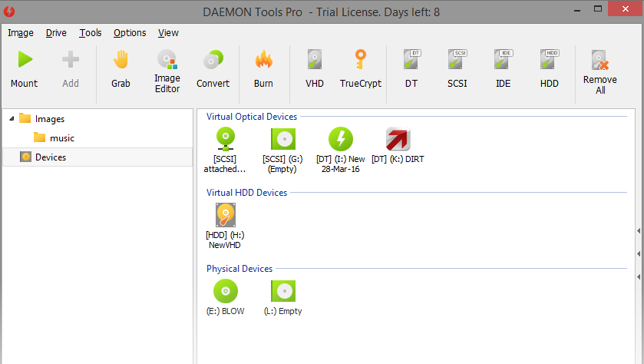Image resolution: width=644 pixels, height=364 pixels.
Task: Click the Remove All drives icon
Action: [600, 60]
